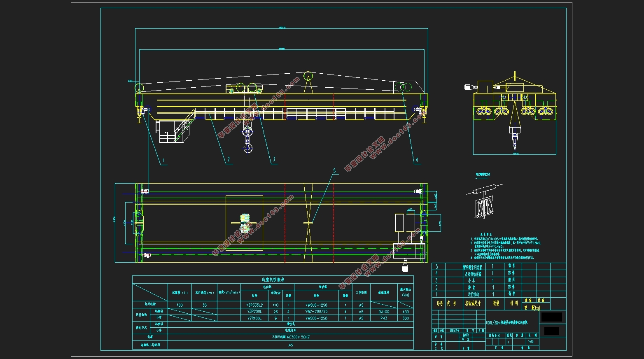The image size is (644, 359).
Task: Click the 300 max wheel pressure value
Action: pos(406,318)
